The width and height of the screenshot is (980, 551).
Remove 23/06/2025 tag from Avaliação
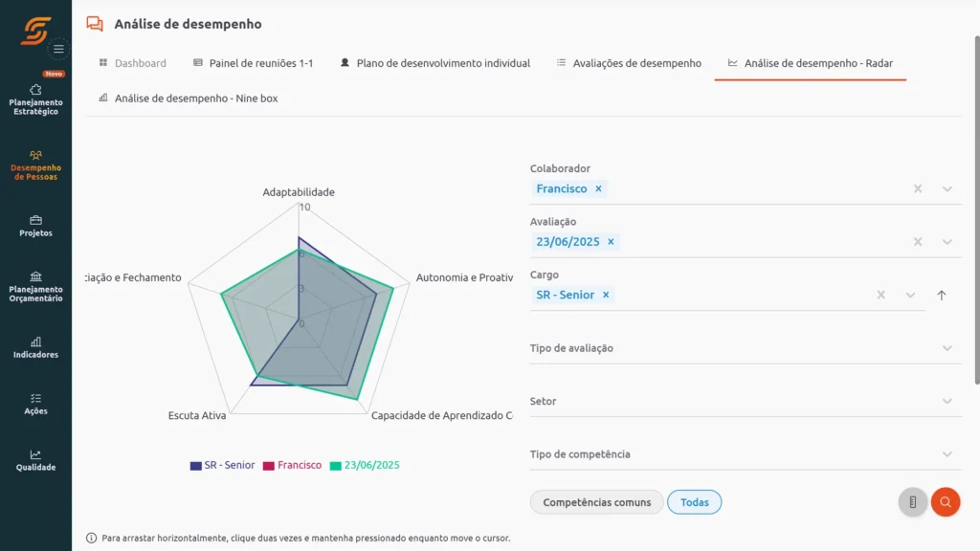[611, 242]
